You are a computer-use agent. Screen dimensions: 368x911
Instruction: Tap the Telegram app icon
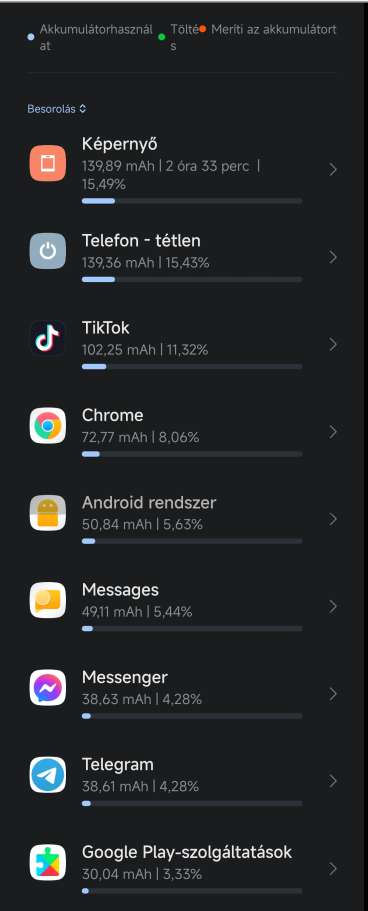pyautogui.click(x=48, y=775)
